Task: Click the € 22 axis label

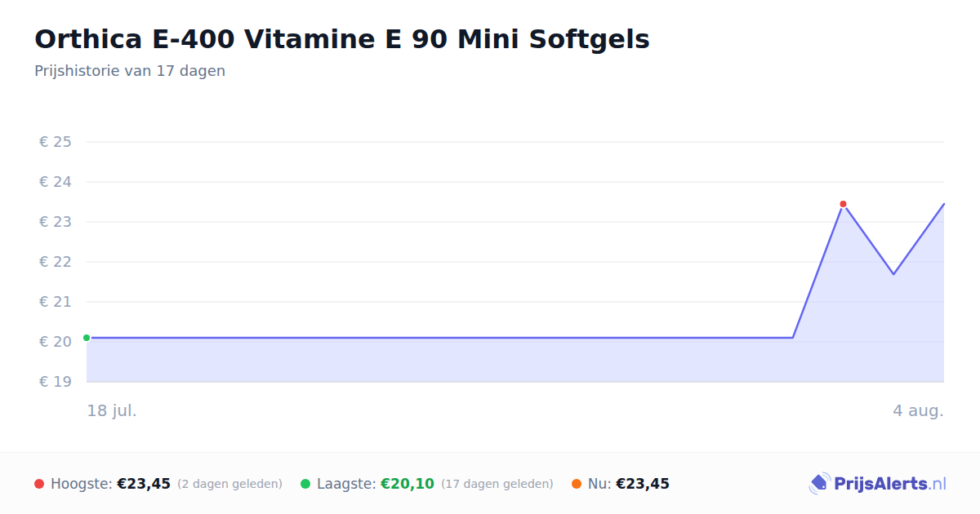Action: click(x=56, y=262)
